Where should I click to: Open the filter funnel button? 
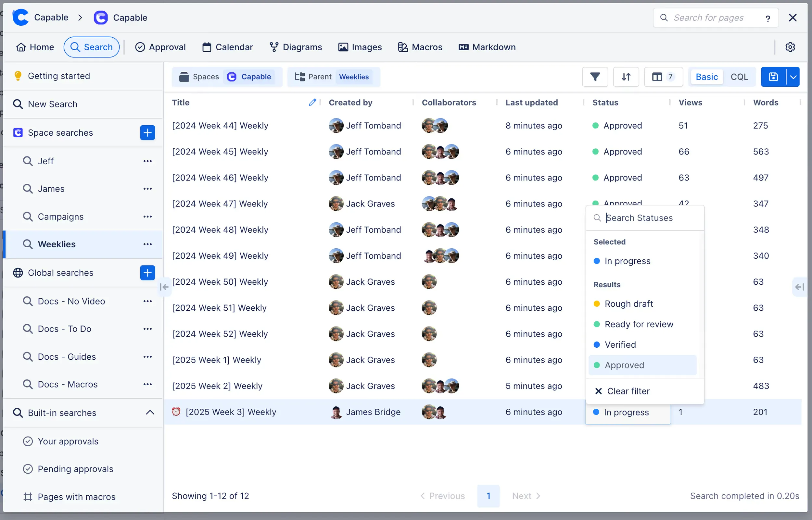595,77
